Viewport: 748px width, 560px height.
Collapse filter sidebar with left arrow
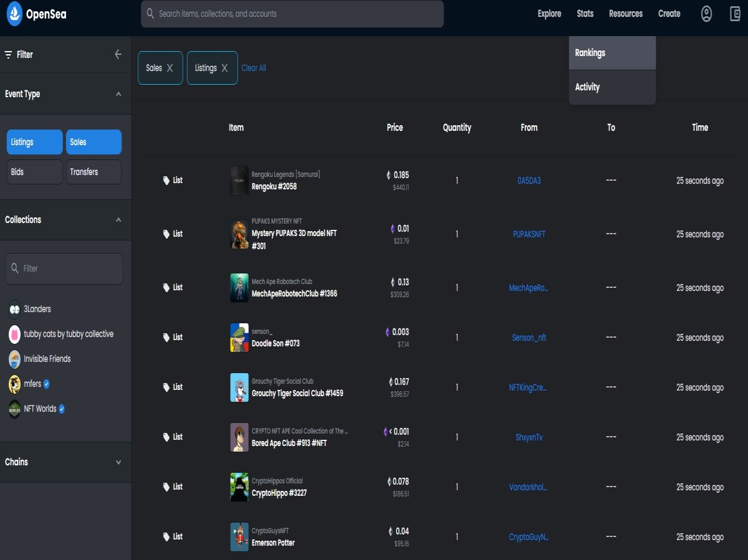tap(118, 54)
